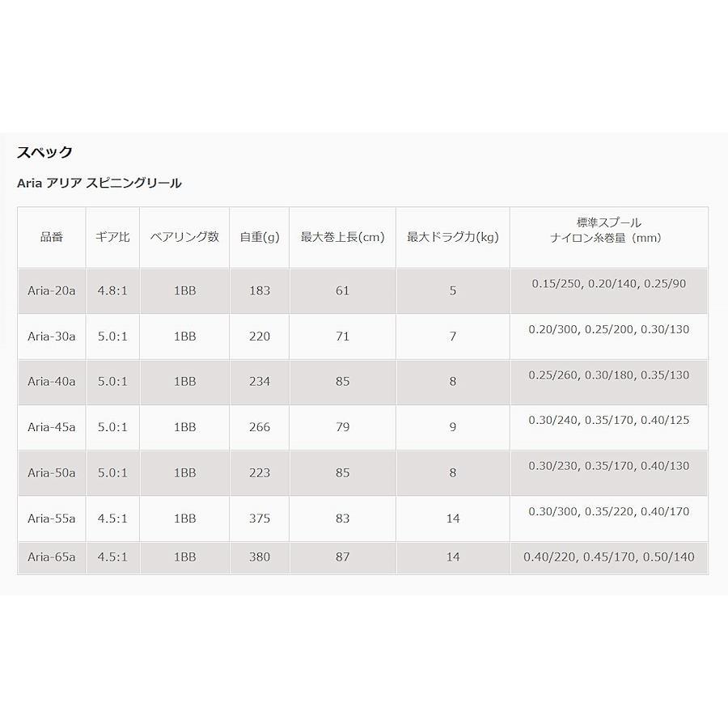Select the 最大巻上長(cm) column header
The image size is (728, 728).
click(342, 237)
